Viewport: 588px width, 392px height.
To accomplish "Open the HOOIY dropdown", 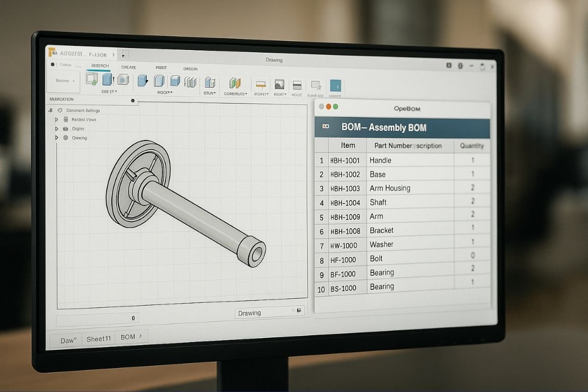I will tap(165, 92).
